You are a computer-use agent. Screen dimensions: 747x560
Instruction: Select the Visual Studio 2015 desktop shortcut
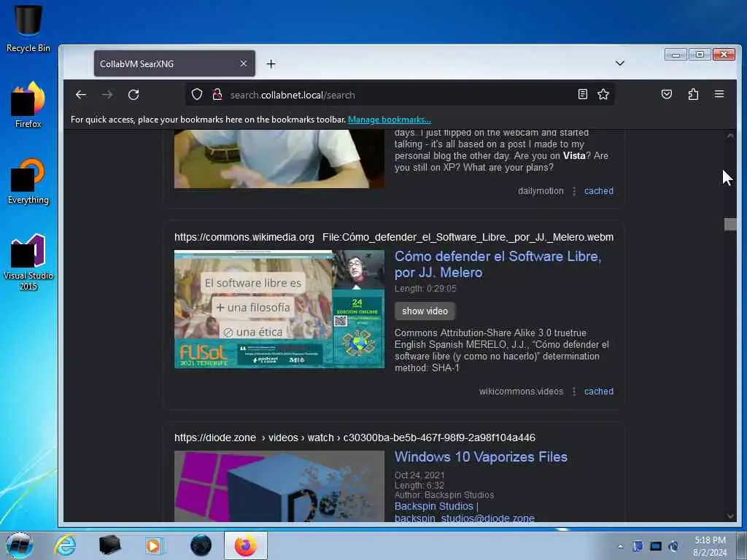click(28, 262)
